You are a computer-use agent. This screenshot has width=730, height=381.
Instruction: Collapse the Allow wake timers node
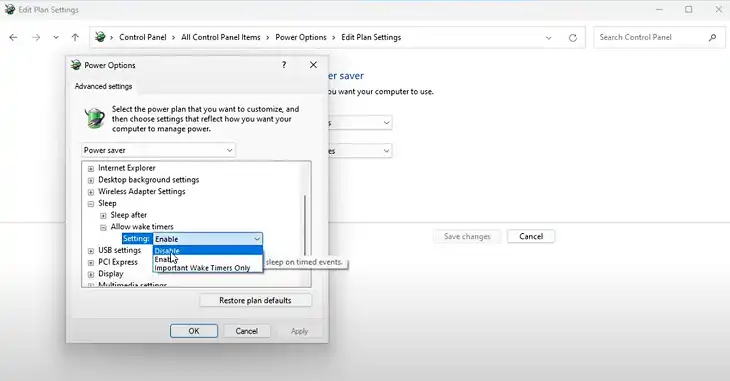tap(103, 227)
